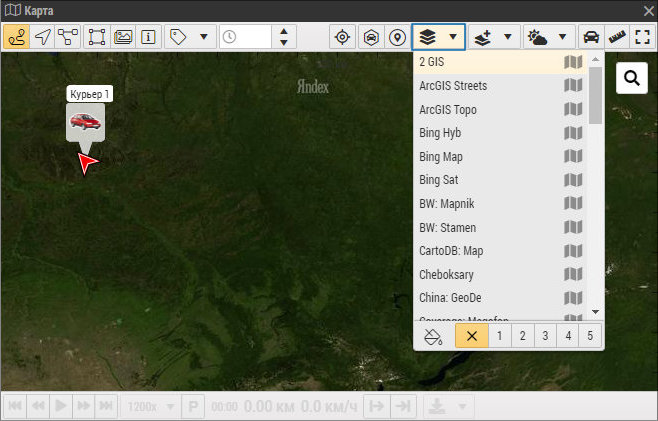Toggle the info tooltip tool

(x=148, y=37)
